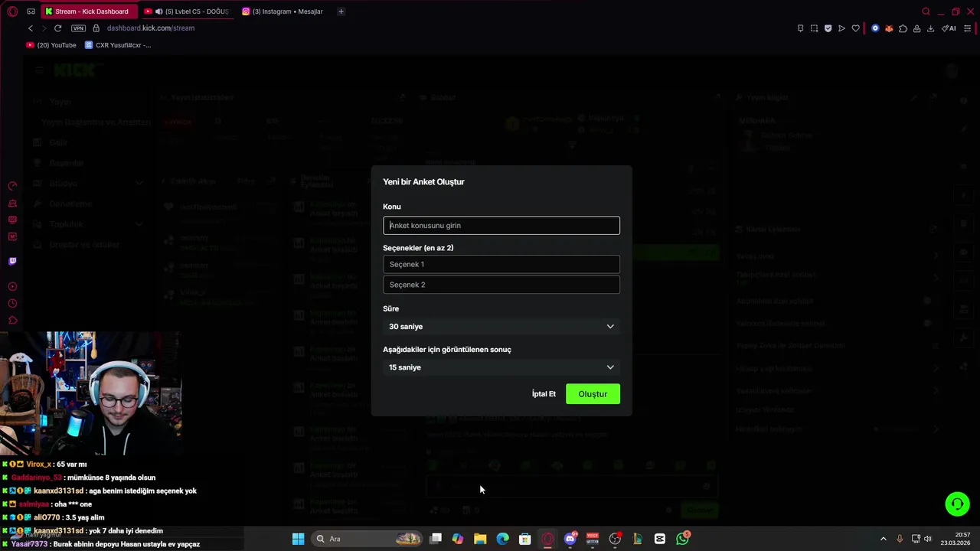Click the Opera AI button in toolbar
The width and height of the screenshot is (980, 551).
pyautogui.click(x=949, y=28)
